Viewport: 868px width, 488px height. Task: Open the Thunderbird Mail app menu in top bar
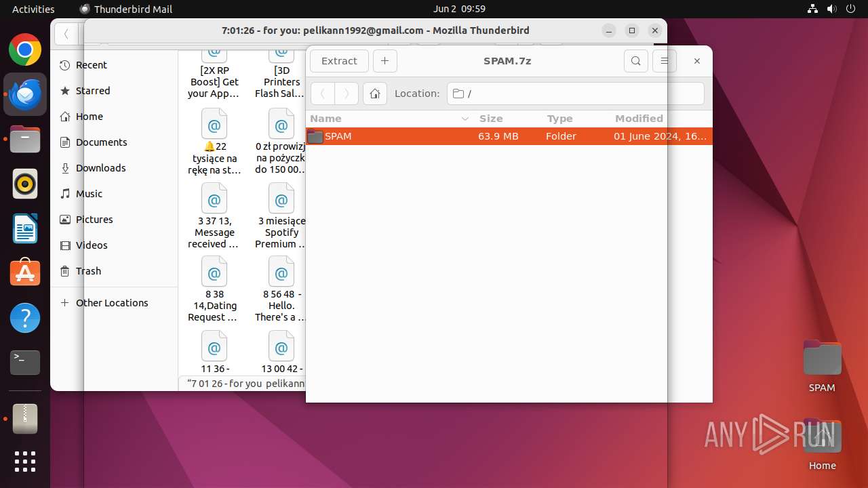126,9
